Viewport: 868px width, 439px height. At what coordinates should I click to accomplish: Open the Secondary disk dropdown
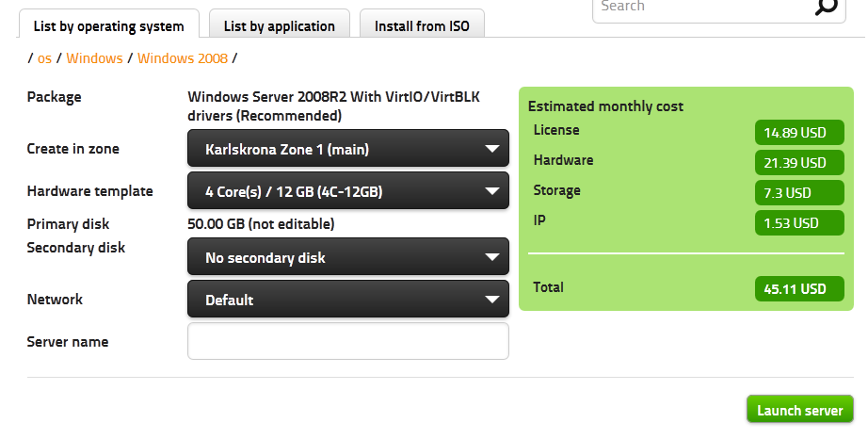(x=348, y=257)
